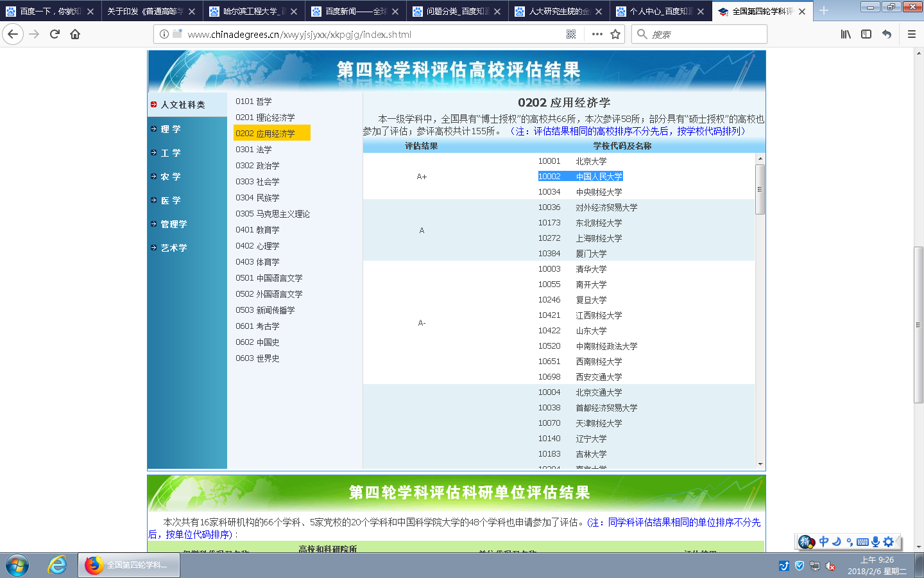This screenshot has width=924, height=578.
Task: Toggle the browser sidebar view
Action: coord(866,34)
